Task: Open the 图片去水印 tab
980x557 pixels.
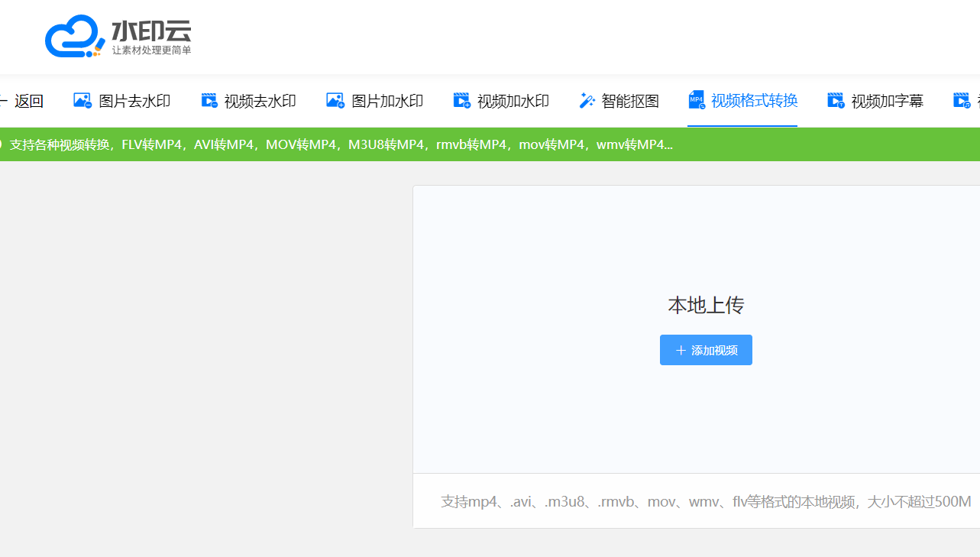Action: tap(121, 101)
